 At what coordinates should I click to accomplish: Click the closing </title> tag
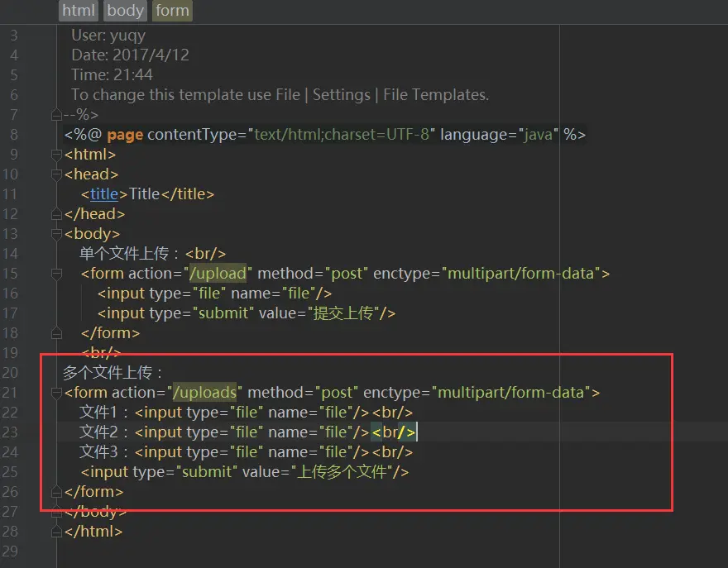[188, 194]
